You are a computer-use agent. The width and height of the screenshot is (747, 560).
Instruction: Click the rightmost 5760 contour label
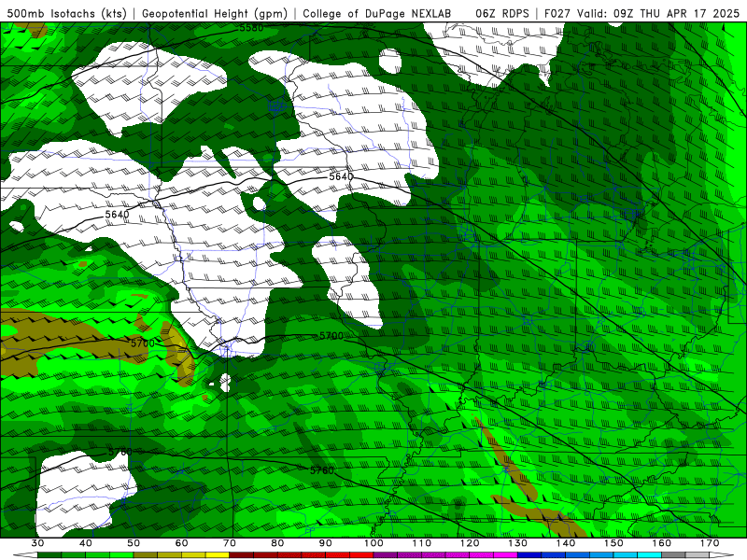(321, 470)
